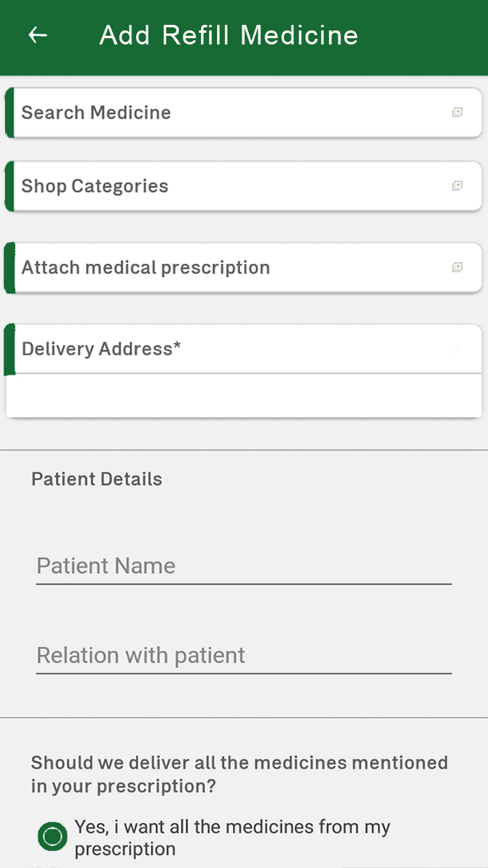
Task: Tap the radio button below the prescription question
Action: coord(52,836)
